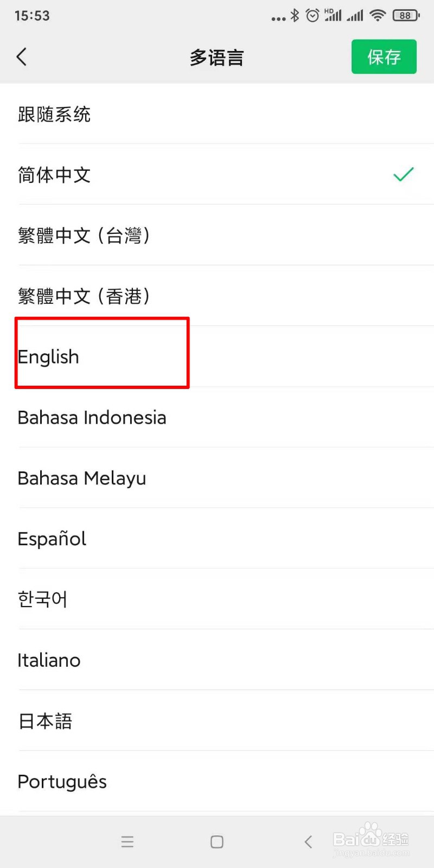This screenshot has width=434, height=868.
Task: Pick Bahasa Indonesia from the list
Action: coord(217,418)
